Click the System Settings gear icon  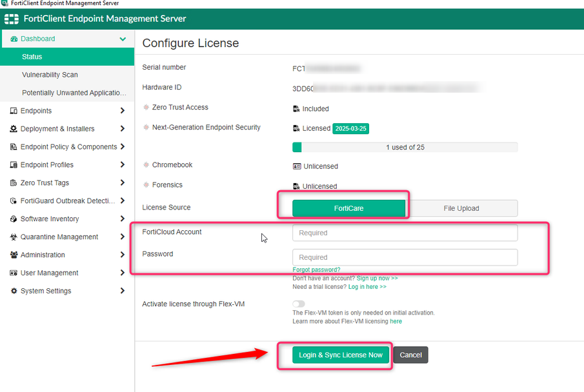click(14, 291)
